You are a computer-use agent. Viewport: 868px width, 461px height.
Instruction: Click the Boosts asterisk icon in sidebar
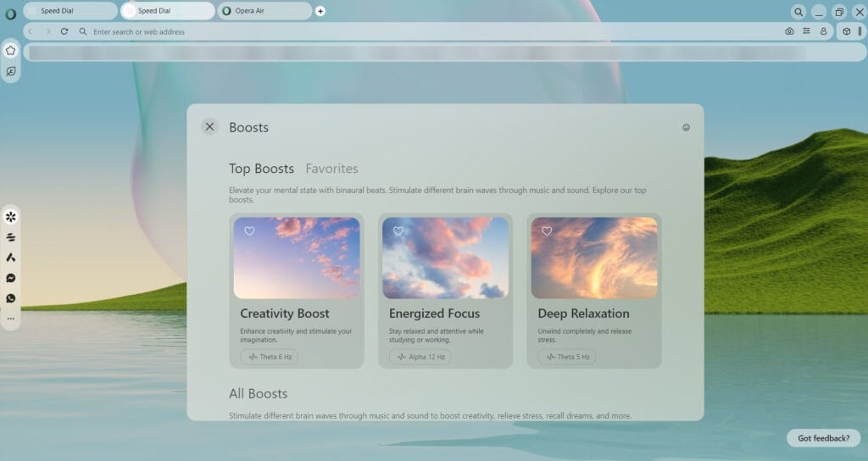click(x=11, y=217)
